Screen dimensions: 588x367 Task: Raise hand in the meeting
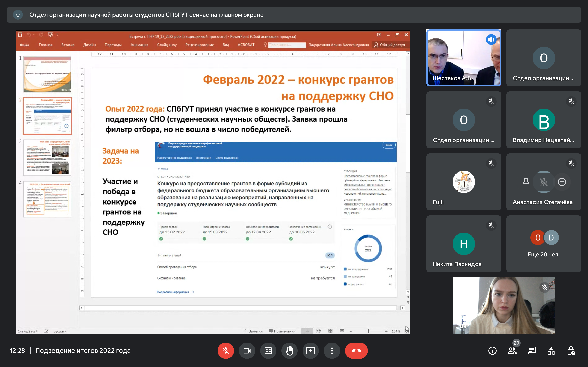click(x=289, y=350)
